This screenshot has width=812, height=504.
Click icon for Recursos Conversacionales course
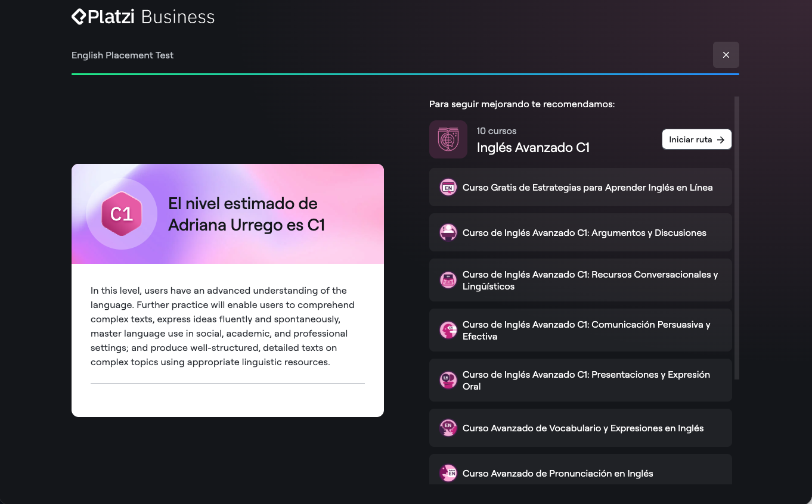point(448,281)
